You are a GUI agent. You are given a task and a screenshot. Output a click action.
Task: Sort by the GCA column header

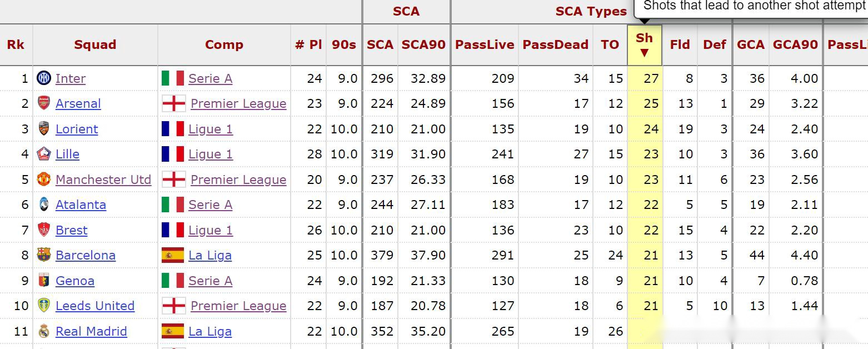[751, 45]
